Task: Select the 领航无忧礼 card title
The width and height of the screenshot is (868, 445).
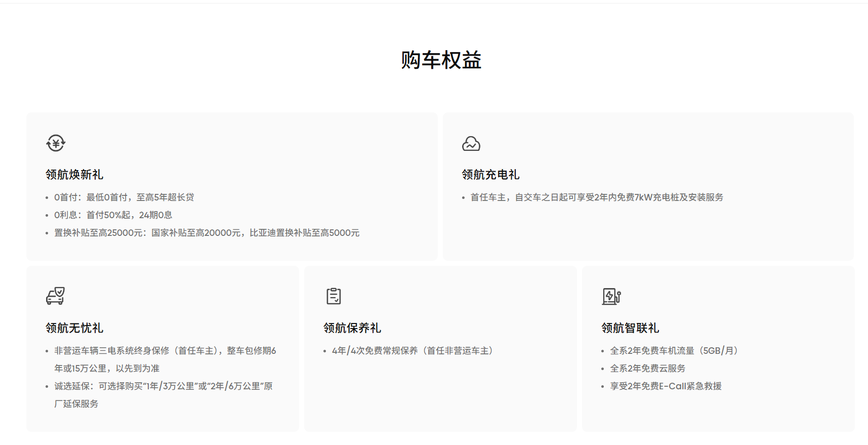Action: 74,328
